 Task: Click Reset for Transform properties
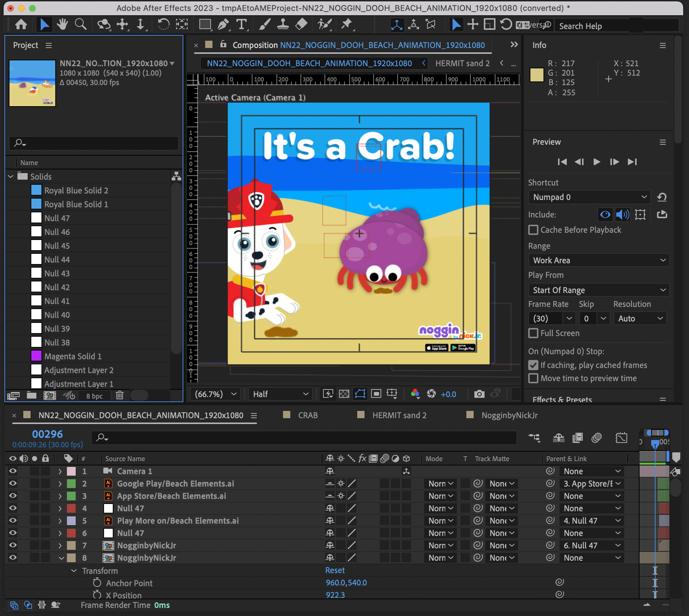[335, 570]
